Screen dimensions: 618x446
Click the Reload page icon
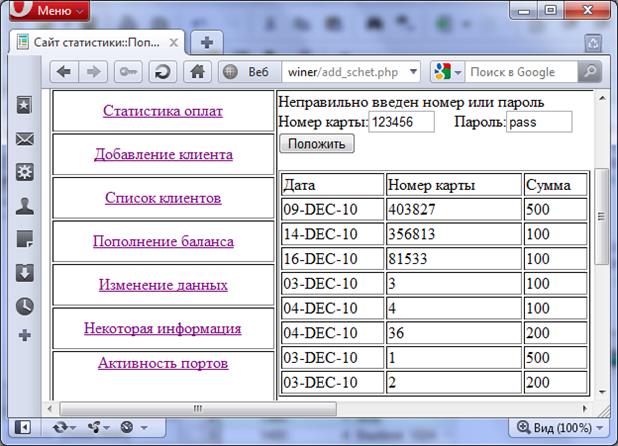[x=163, y=72]
